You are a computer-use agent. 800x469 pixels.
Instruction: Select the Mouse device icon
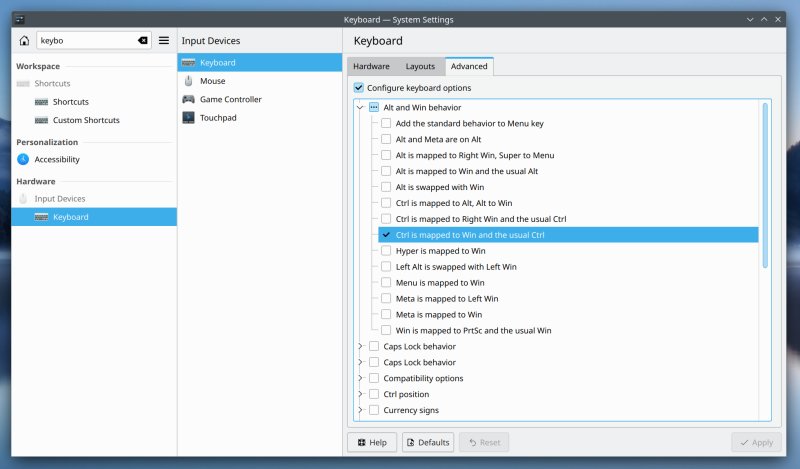(x=188, y=81)
